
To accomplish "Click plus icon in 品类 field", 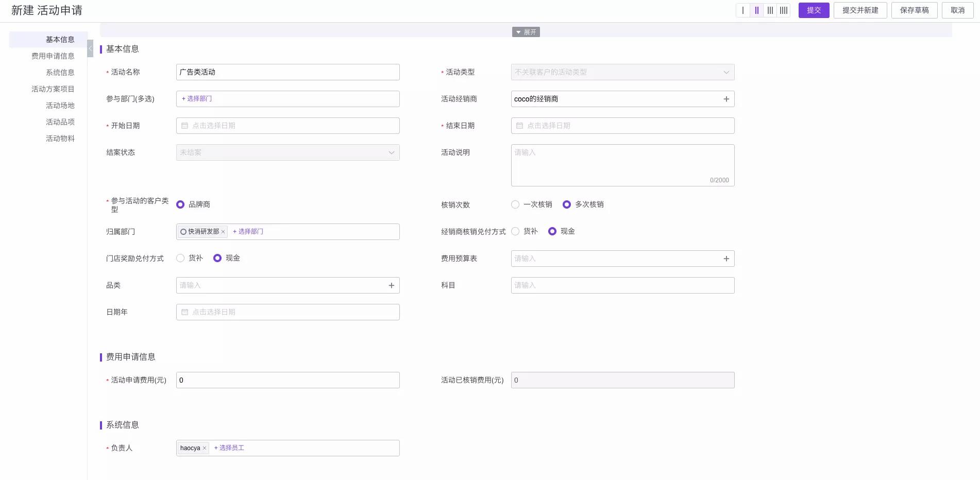I will (x=392, y=285).
